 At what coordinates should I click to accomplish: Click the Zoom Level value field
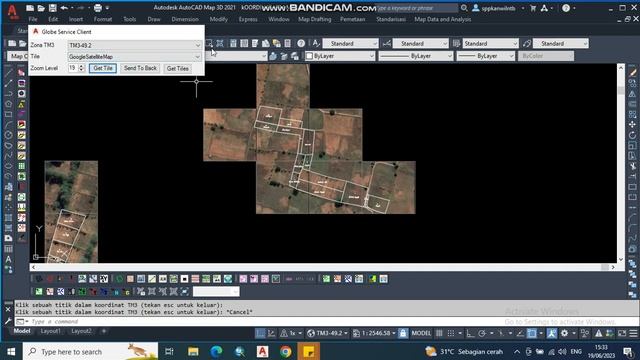[x=73, y=68]
